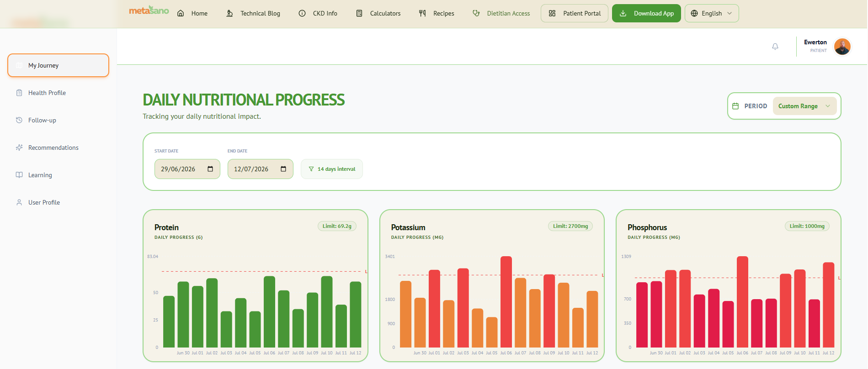This screenshot has height=369, width=868.
Task: Open Learning section
Action: (x=58, y=175)
